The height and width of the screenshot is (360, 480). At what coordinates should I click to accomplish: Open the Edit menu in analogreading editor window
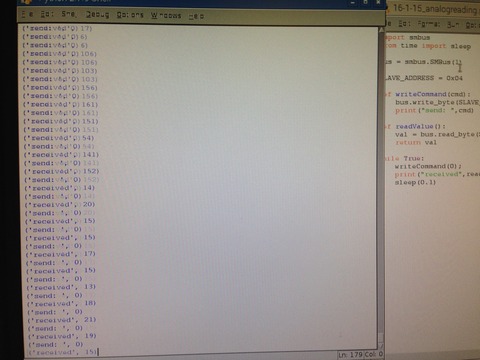tap(404, 24)
